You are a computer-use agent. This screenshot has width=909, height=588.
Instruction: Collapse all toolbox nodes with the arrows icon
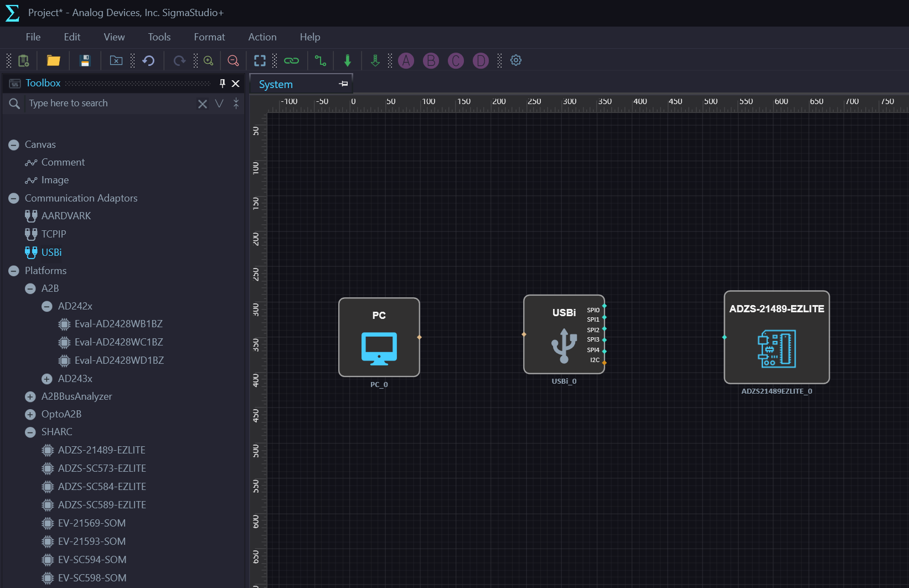click(236, 104)
